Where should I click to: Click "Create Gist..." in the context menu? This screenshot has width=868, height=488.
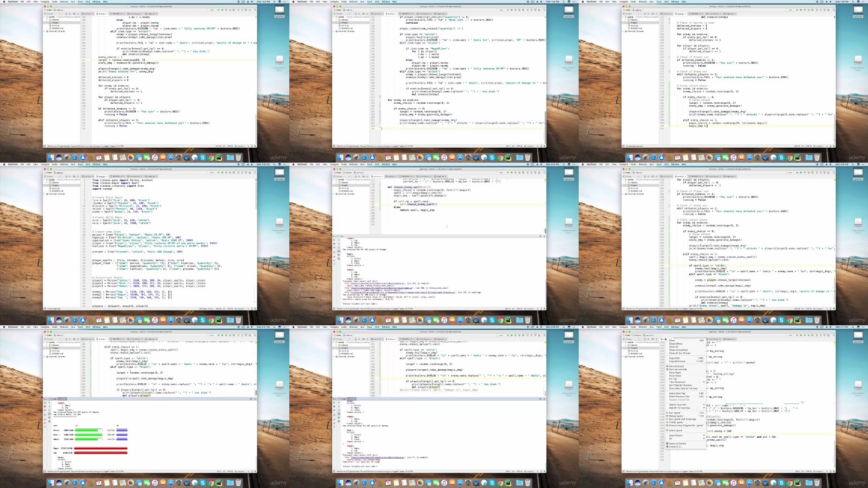pyautogui.click(x=686, y=446)
